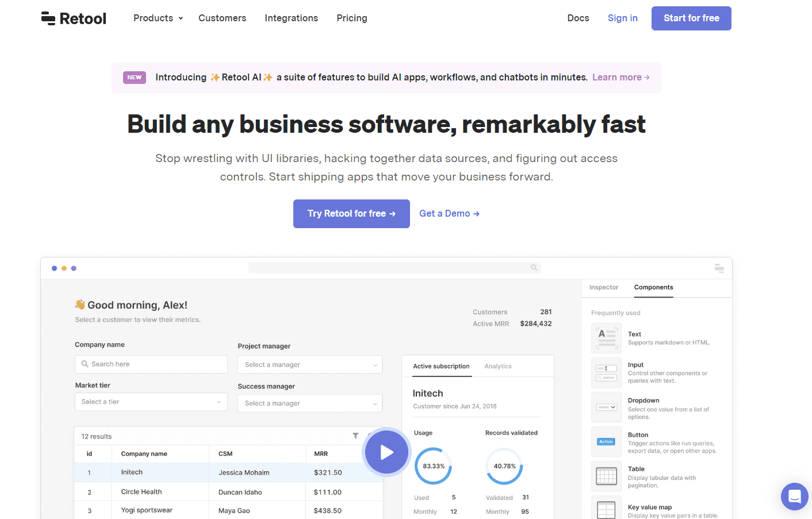Click the Maya Gao cell
The image size is (812, 519).
[x=234, y=511]
